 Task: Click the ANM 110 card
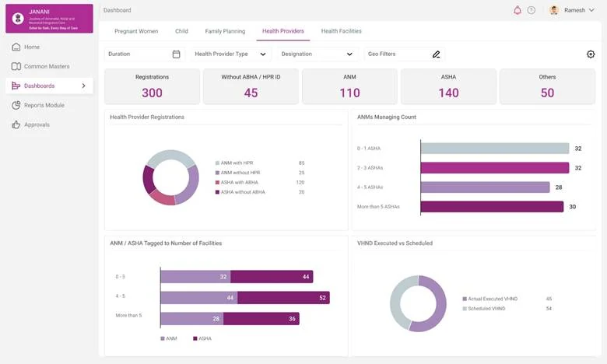click(x=349, y=86)
